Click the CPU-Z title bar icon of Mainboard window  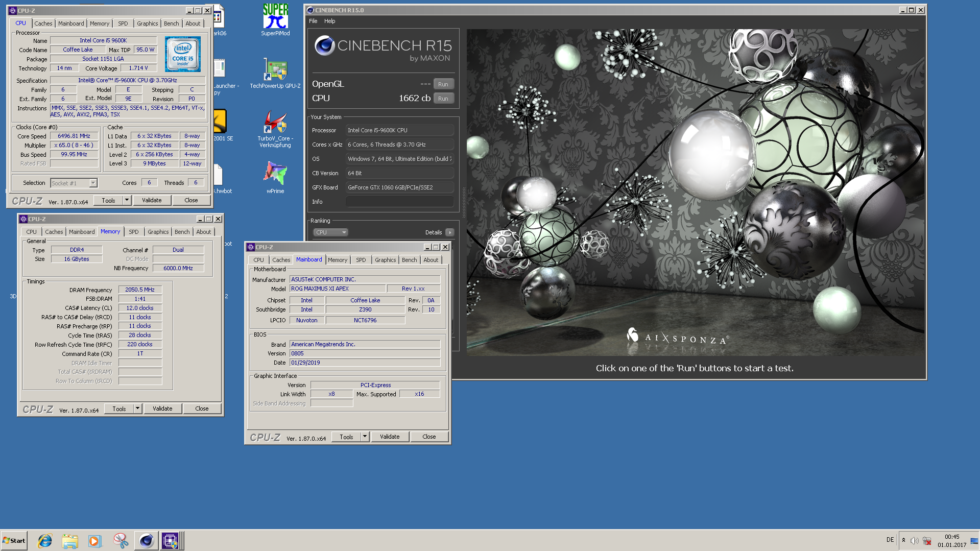(x=251, y=247)
